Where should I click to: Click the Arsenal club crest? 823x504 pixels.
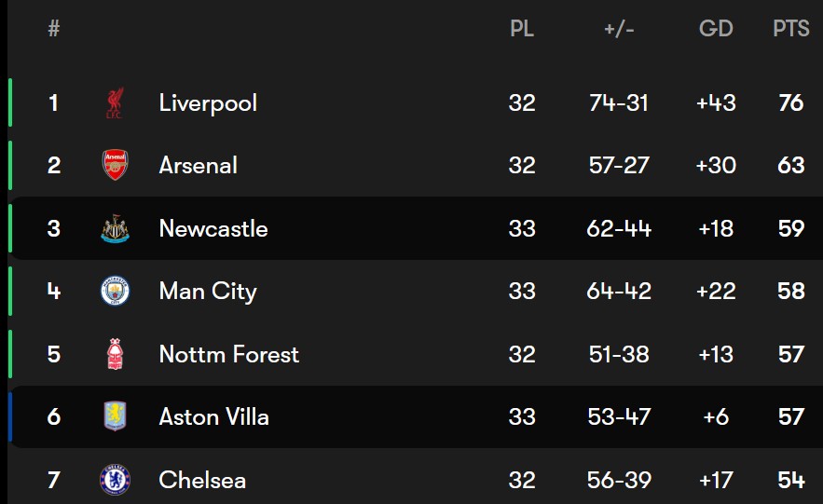coord(115,165)
